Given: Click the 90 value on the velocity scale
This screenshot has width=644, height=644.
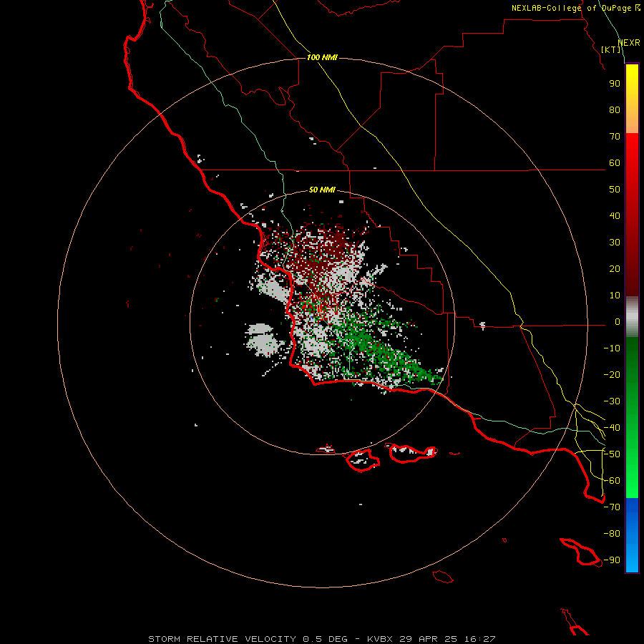Looking at the screenshot, I should [x=615, y=84].
